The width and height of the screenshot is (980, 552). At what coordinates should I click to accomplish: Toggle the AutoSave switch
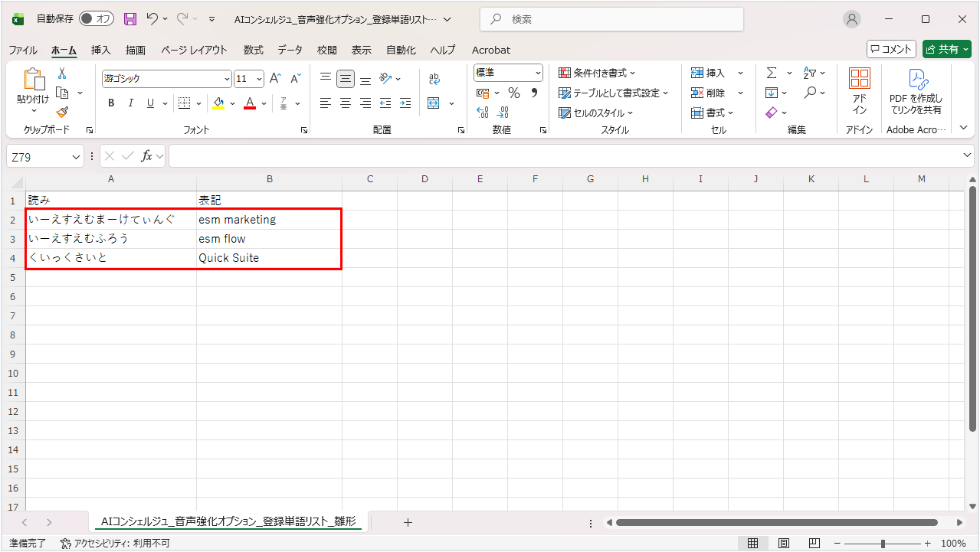(97, 18)
